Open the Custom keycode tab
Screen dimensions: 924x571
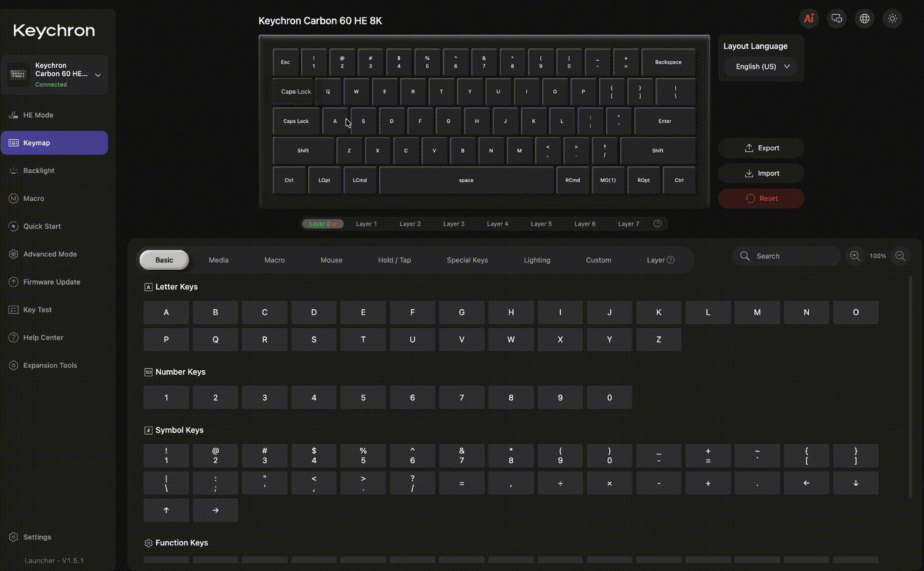pyautogui.click(x=599, y=260)
